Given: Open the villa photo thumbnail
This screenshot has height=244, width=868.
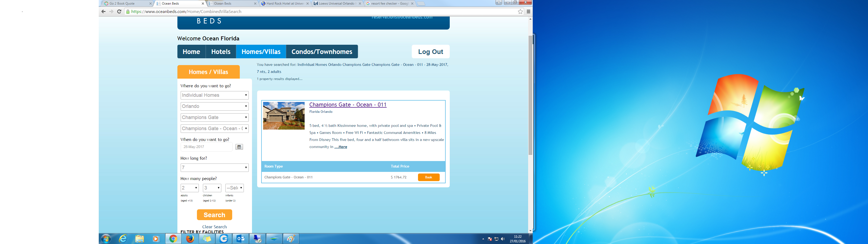Looking at the screenshot, I should 284,115.
